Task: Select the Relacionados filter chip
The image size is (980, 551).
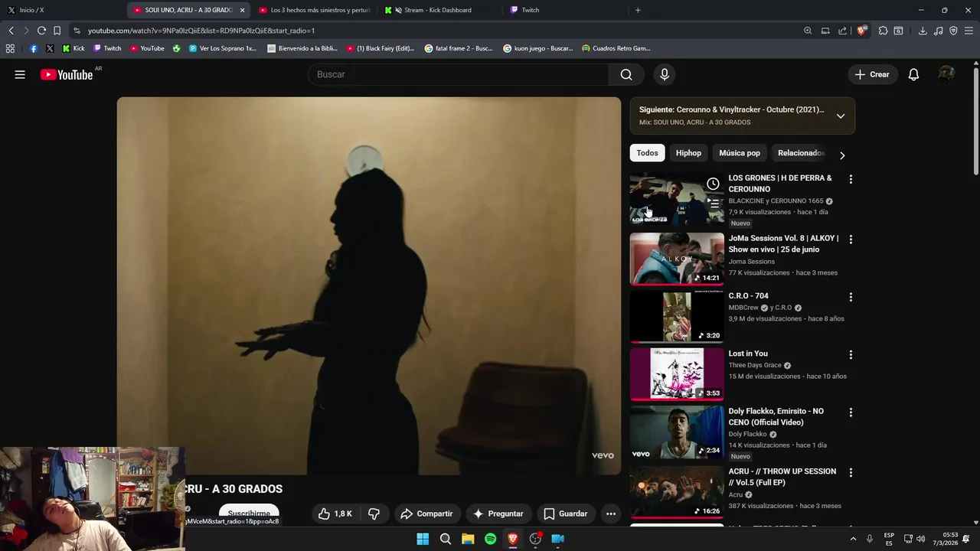Action: click(801, 153)
